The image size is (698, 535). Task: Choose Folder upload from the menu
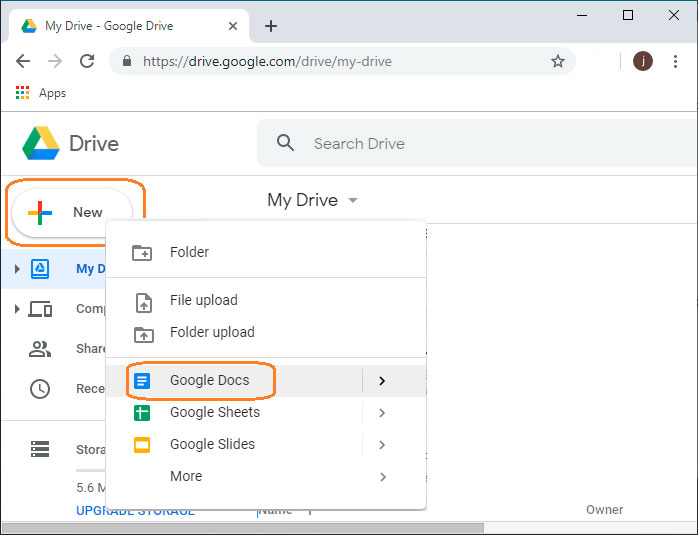(266, 332)
